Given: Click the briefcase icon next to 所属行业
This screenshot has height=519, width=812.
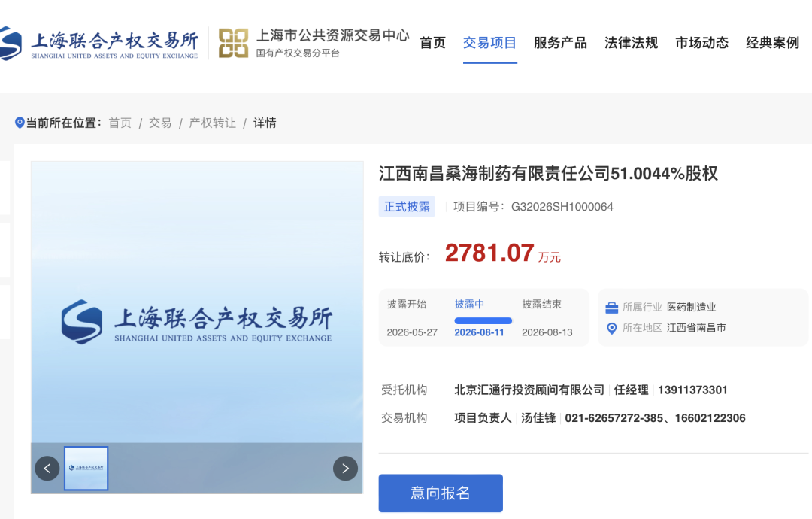Looking at the screenshot, I should click(611, 308).
